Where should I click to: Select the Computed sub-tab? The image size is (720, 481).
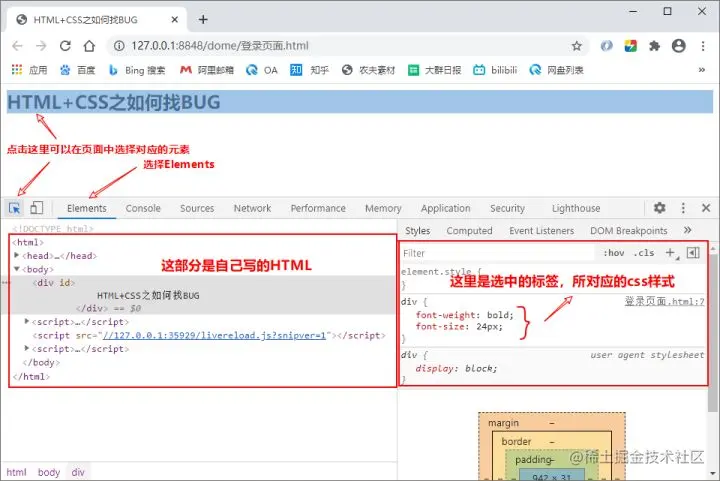(x=469, y=231)
